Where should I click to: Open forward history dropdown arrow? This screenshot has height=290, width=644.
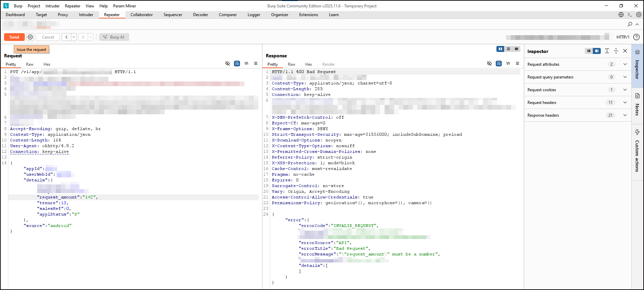pos(90,37)
